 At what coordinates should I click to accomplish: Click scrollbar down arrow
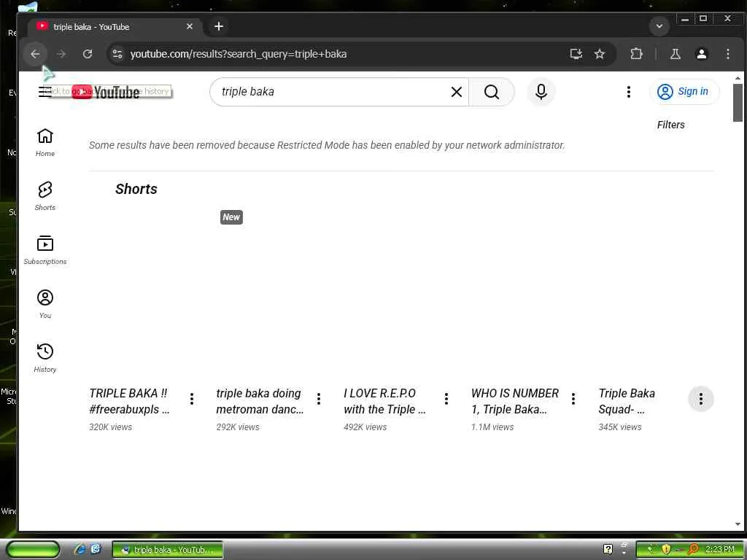pyautogui.click(x=738, y=524)
